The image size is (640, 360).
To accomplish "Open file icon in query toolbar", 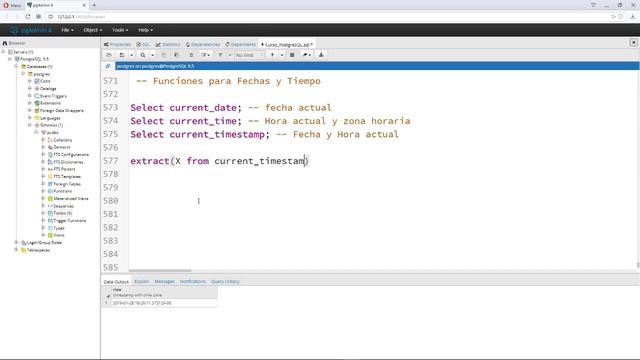I will coord(109,55).
